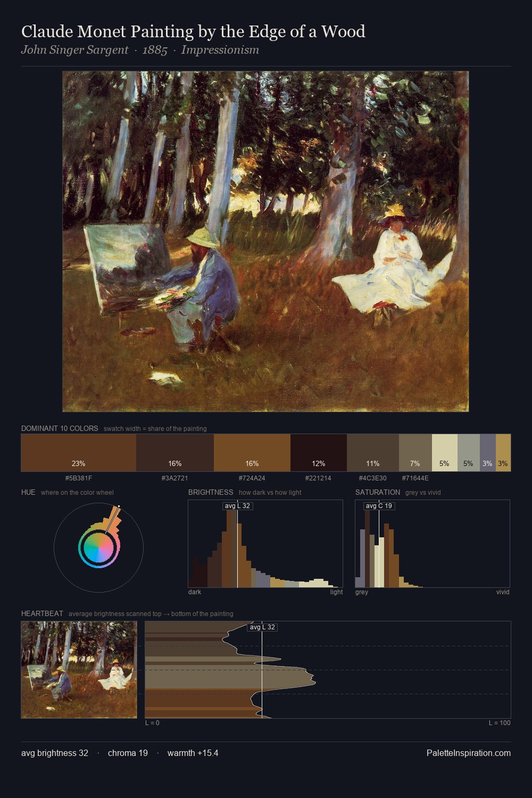Click the hex code #4C3E30
532x798 pixels.
click(373, 478)
